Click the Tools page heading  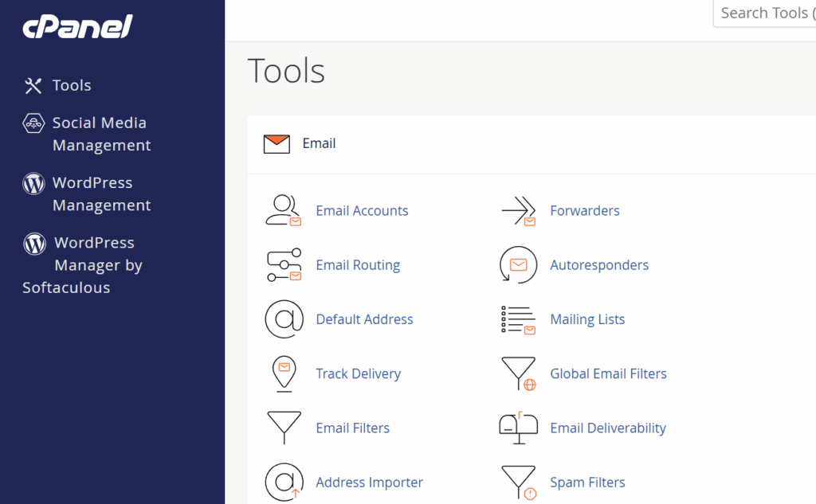(x=286, y=70)
